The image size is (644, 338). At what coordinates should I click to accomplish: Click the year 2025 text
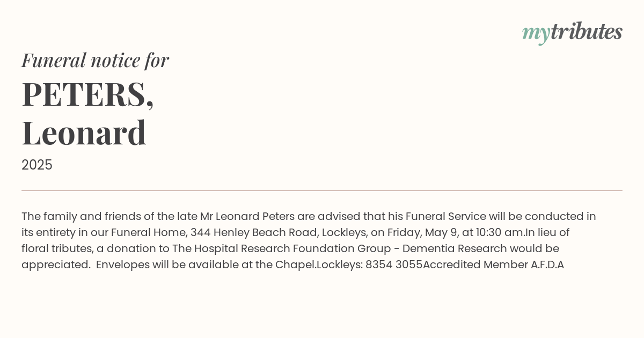[37, 165]
